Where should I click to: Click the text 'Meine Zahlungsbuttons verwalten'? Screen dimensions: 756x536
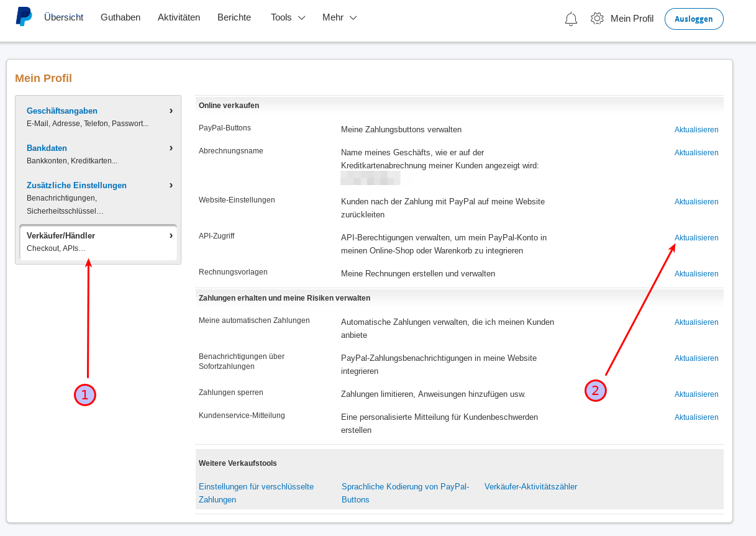point(401,130)
